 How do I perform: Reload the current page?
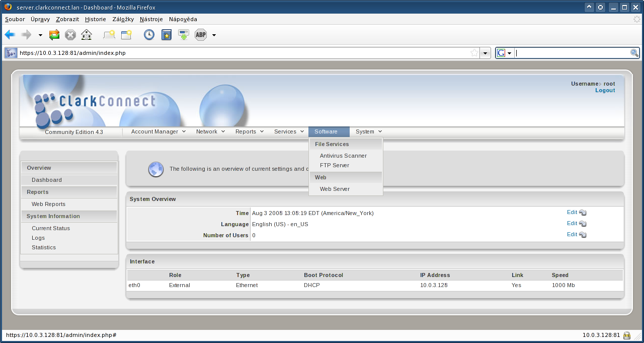(54, 35)
